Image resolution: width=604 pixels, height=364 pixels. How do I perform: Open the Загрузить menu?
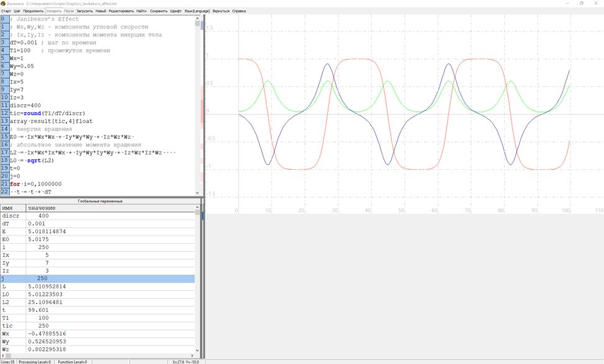click(84, 11)
